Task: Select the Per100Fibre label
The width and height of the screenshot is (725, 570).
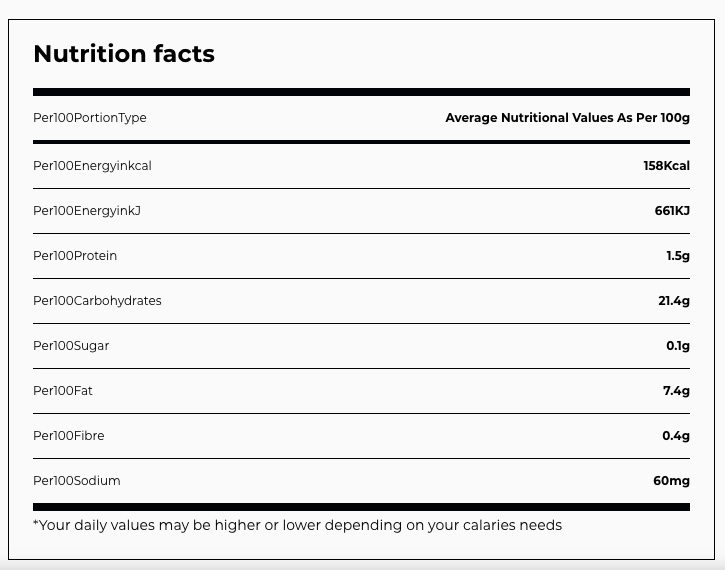Action: (x=68, y=436)
